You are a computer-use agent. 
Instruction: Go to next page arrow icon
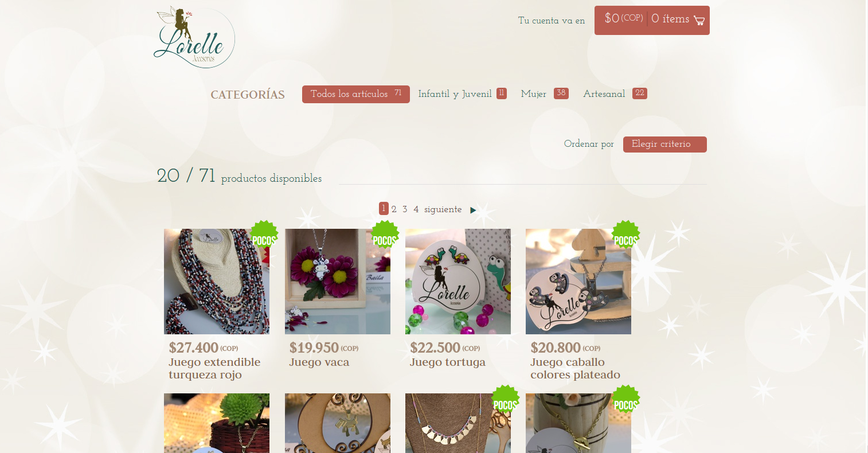pyautogui.click(x=473, y=210)
